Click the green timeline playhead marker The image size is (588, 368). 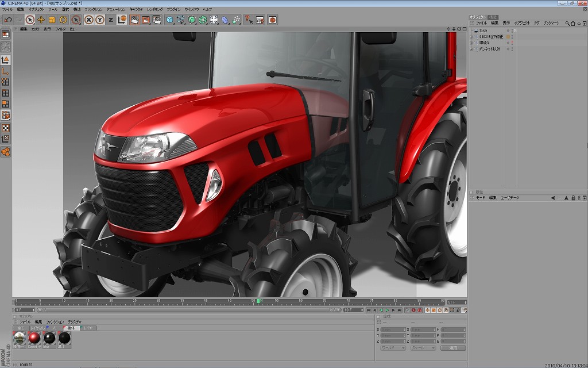(x=259, y=301)
